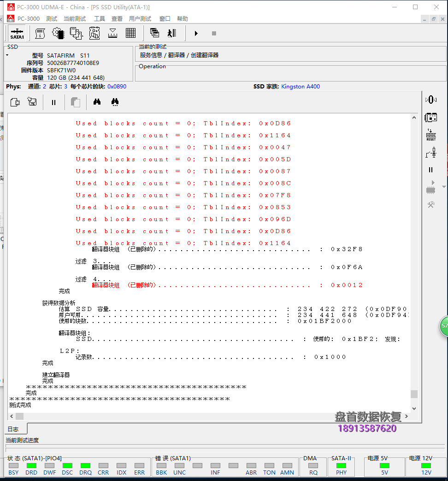448x481 pixels.
Task: Expand the SSD info panel arrow
Action: [x=7, y=55]
